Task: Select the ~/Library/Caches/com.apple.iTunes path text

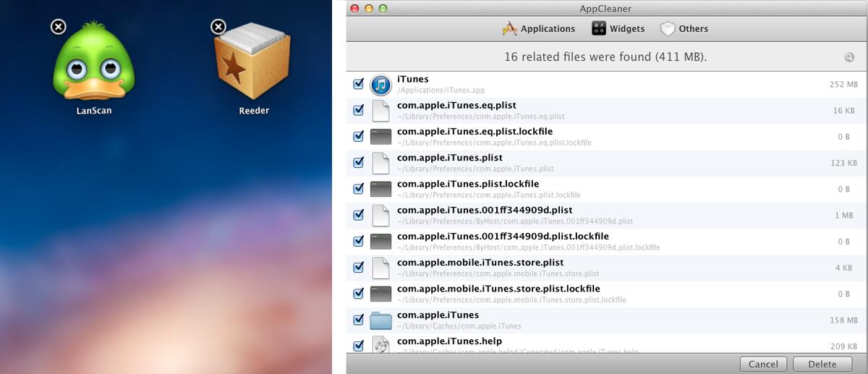Action: [459, 326]
